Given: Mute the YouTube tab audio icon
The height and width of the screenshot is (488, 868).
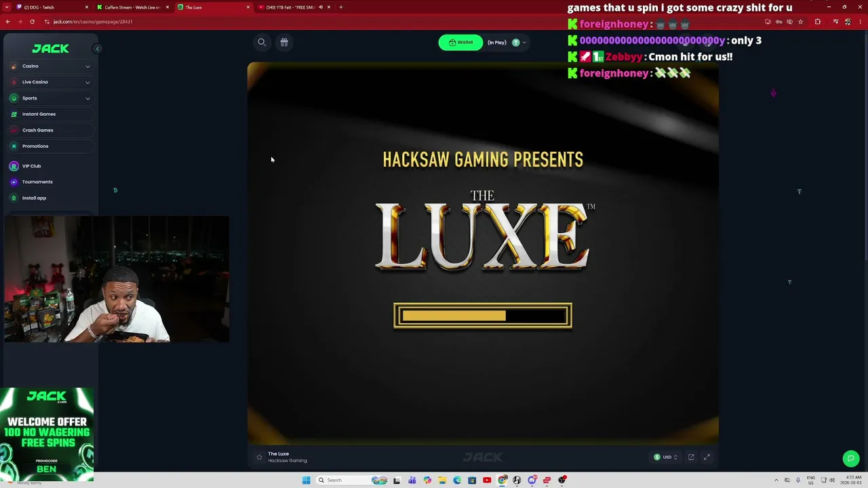Looking at the screenshot, I should pyautogui.click(x=321, y=7).
